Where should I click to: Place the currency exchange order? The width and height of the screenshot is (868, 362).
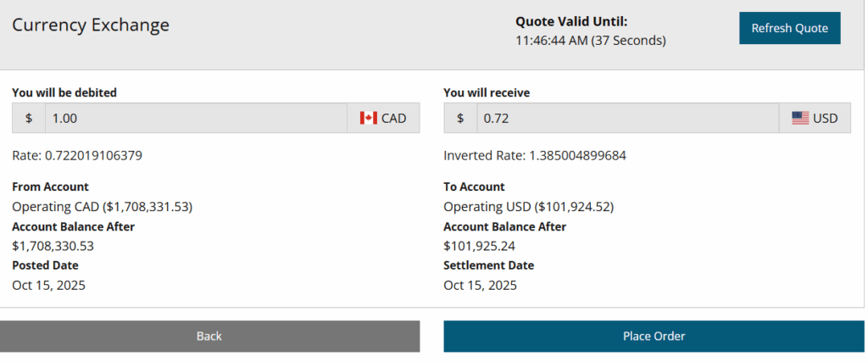click(654, 337)
